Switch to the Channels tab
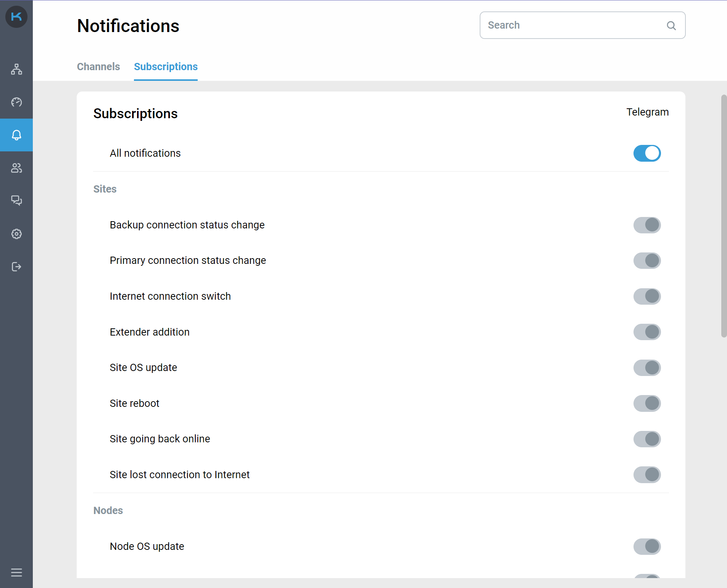 click(98, 67)
